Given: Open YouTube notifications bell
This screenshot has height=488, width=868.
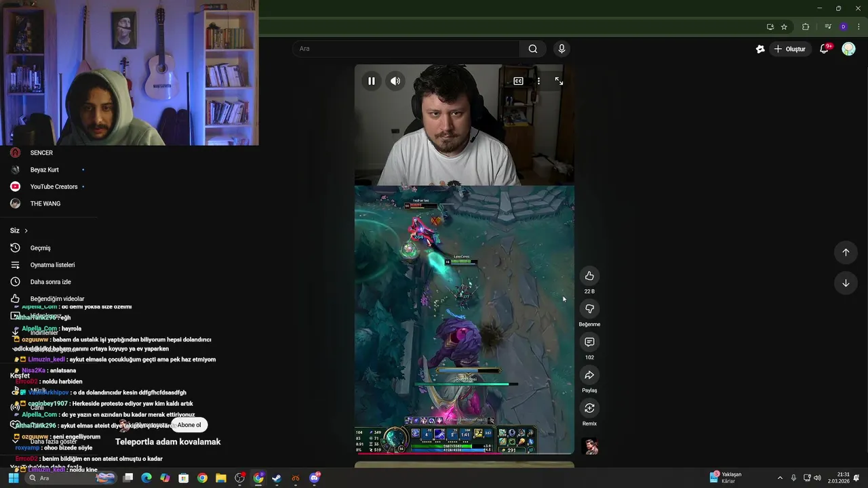Looking at the screenshot, I should pyautogui.click(x=825, y=49).
